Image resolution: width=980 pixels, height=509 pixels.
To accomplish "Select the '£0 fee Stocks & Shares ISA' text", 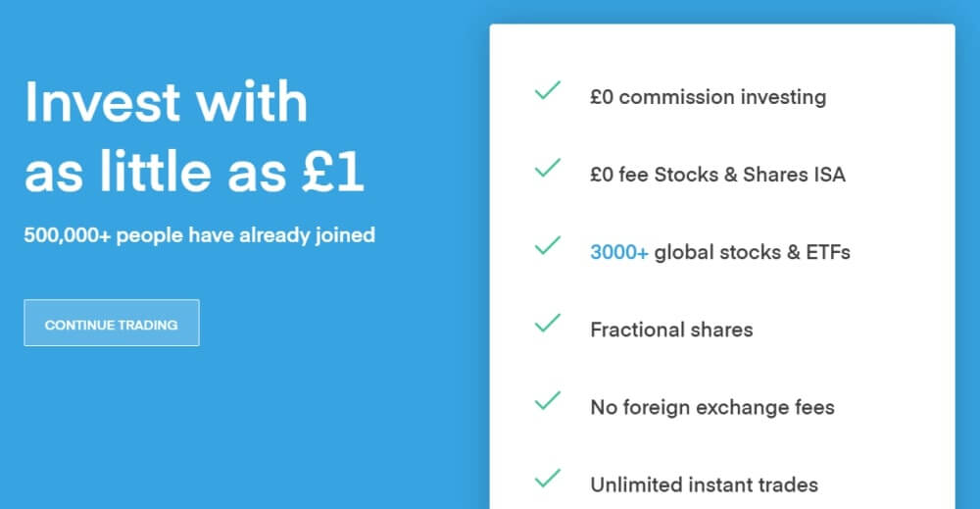I will click(717, 175).
